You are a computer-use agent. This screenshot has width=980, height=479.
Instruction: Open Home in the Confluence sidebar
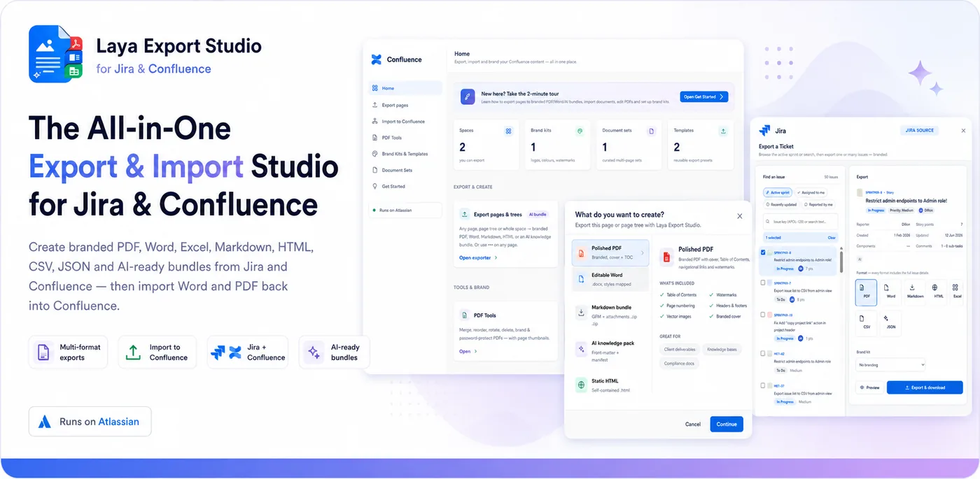tap(405, 88)
